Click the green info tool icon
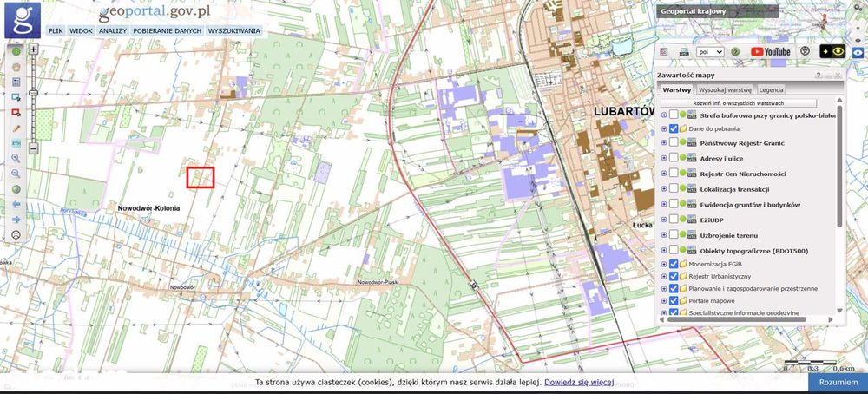This screenshot has width=868, height=394. tap(16, 51)
